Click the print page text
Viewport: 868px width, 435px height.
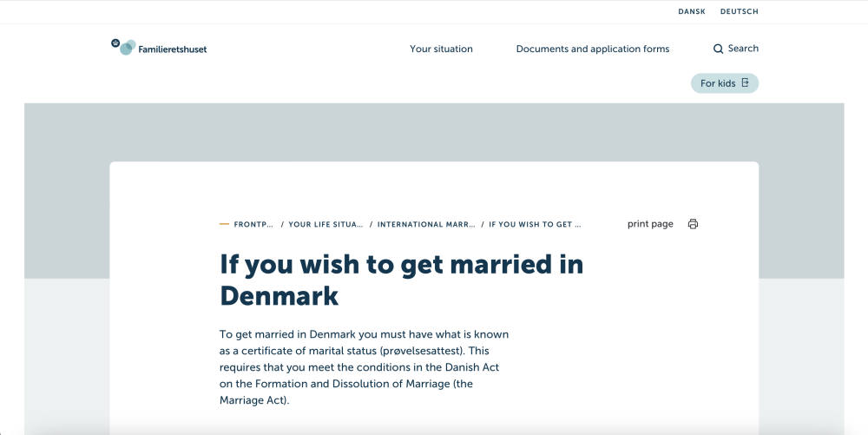coord(650,224)
